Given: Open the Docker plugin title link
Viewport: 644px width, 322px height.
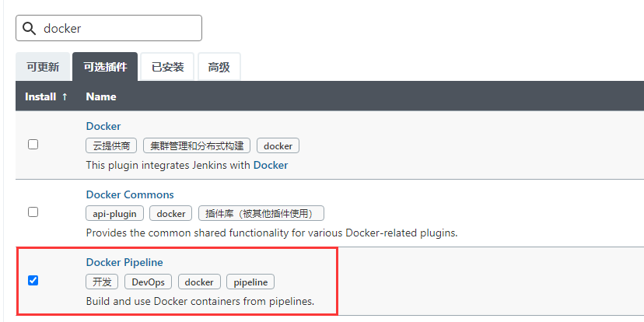Looking at the screenshot, I should tap(103, 126).
